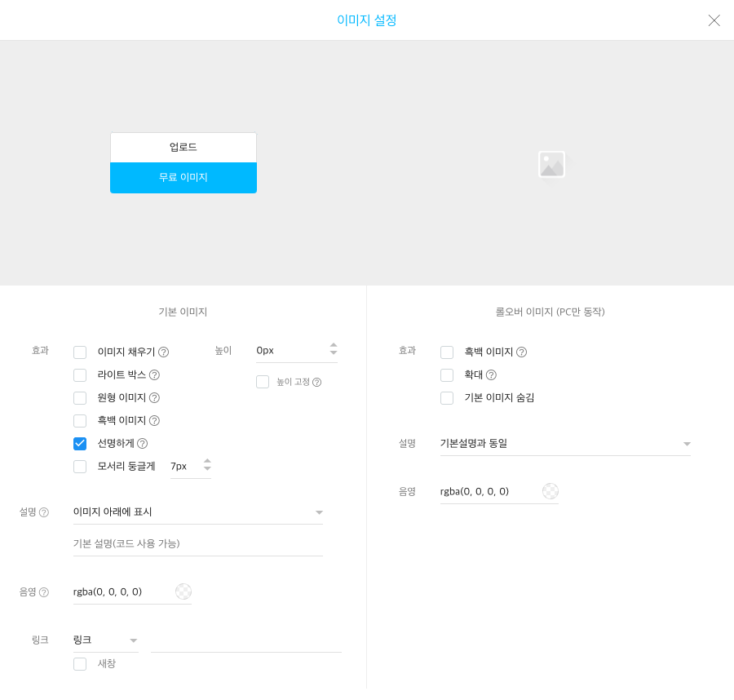Show help for 원형 이미지
The height and width of the screenshot is (700, 734).
(x=154, y=398)
